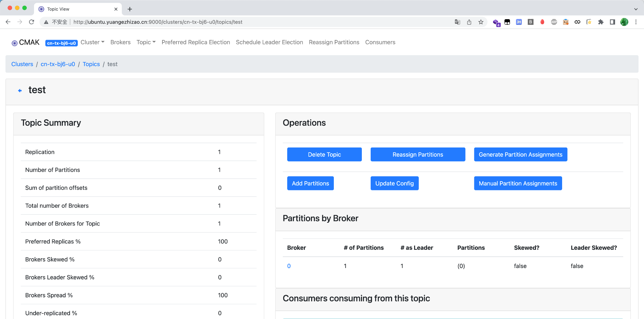Viewport: 644px width, 319px height.
Task: Go to cn-tx-bj6-u0 breadcrumb link
Action: [58, 64]
